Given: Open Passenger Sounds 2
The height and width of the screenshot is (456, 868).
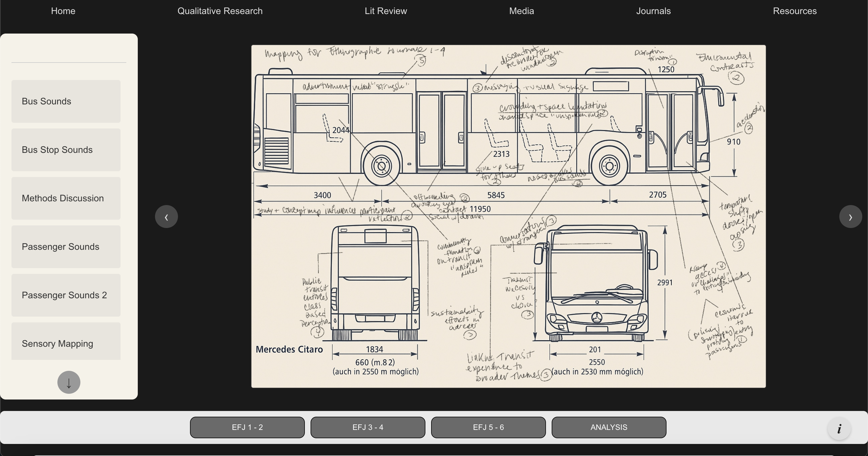Looking at the screenshot, I should (65, 295).
